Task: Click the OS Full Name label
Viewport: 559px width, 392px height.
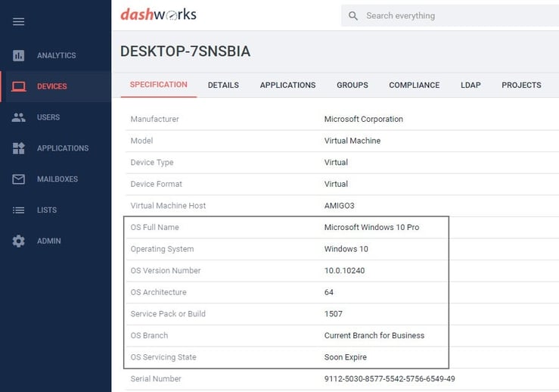Action: pos(155,227)
